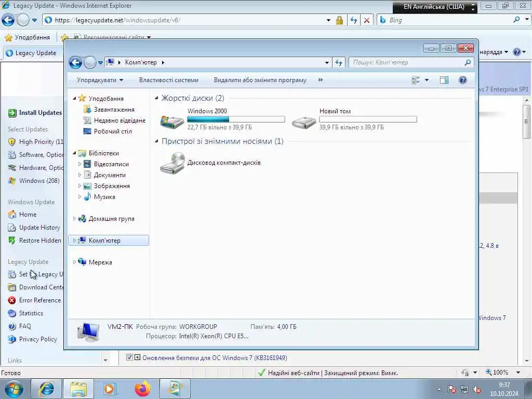Click the Bing search magnifier in IE
Image resolution: width=532 pixels, height=399 pixels.
coord(516,20)
